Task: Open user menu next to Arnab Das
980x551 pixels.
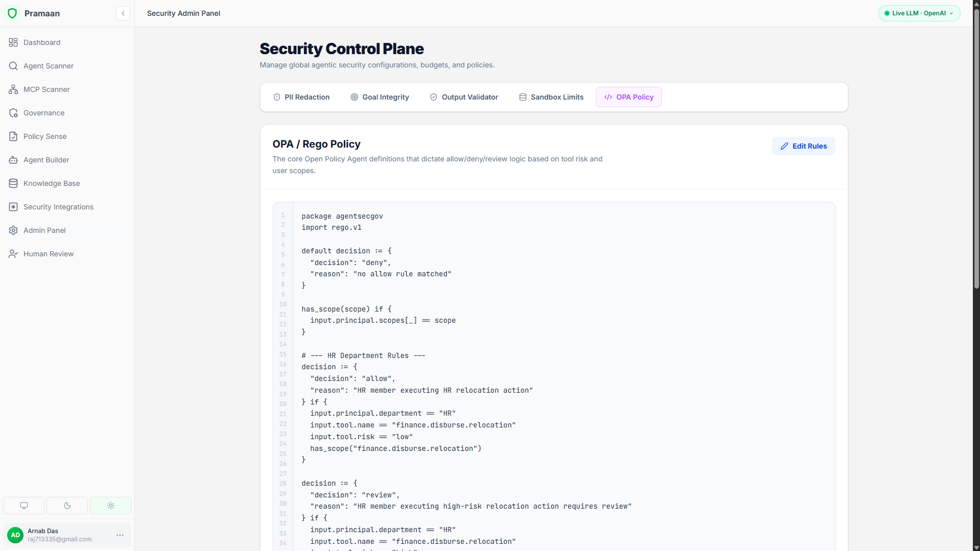Action: [120, 535]
